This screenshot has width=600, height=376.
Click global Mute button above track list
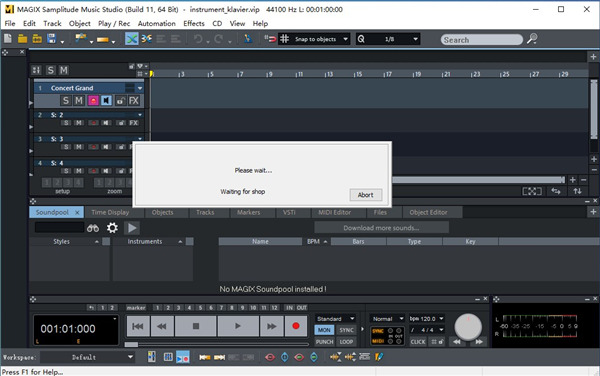click(64, 70)
